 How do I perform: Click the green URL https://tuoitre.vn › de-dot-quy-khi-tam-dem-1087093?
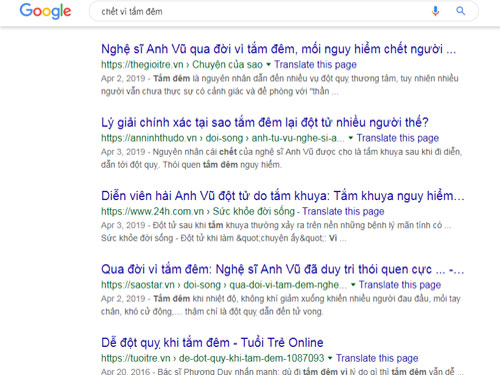click(213, 358)
